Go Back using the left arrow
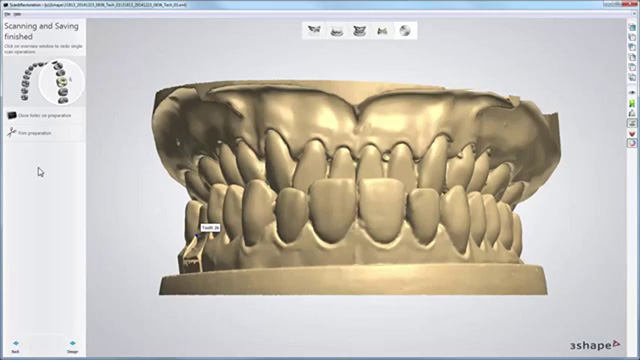The image size is (640, 360). tap(16, 347)
